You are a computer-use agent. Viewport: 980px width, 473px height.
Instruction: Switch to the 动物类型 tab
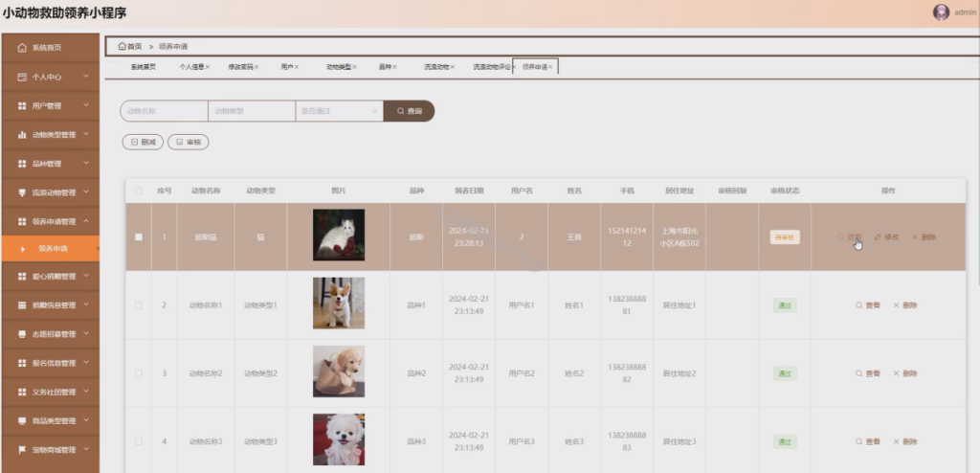click(338, 67)
